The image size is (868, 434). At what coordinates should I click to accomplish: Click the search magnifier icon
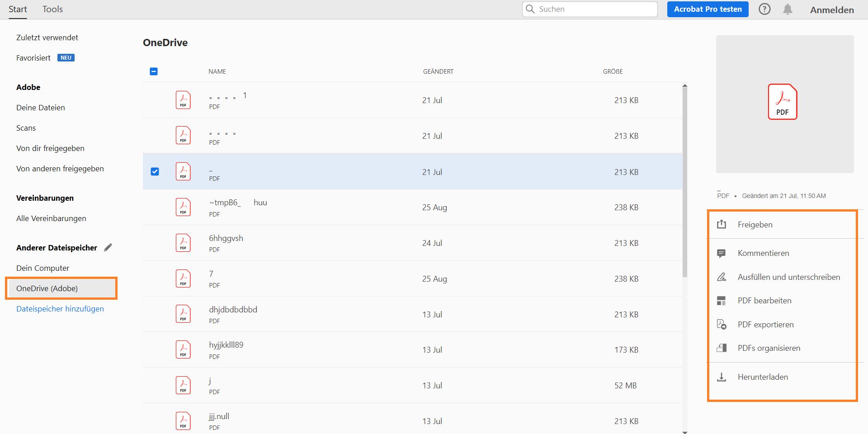click(x=530, y=9)
